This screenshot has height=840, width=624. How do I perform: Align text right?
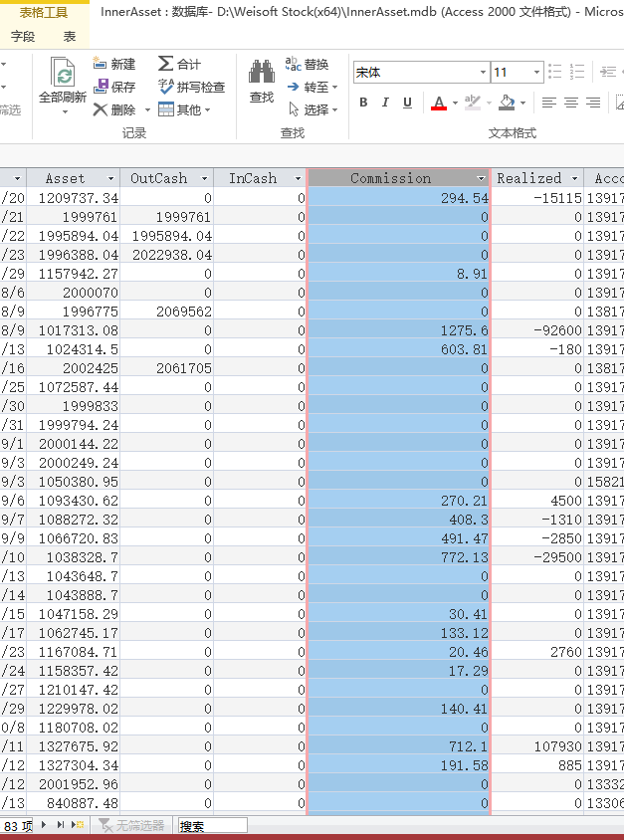click(x=593, y=103)
